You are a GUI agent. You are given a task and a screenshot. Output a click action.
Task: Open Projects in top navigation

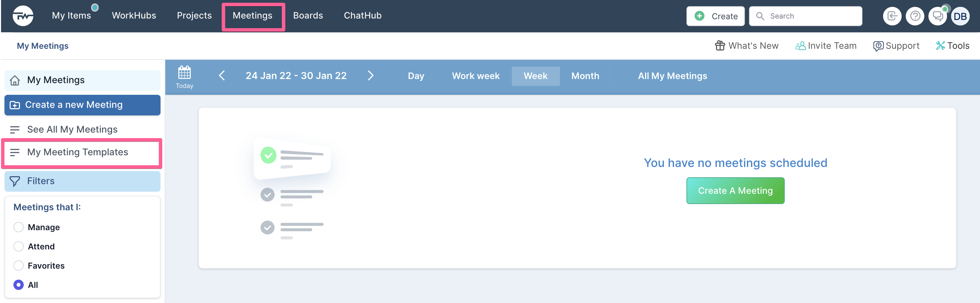point(194,15)
